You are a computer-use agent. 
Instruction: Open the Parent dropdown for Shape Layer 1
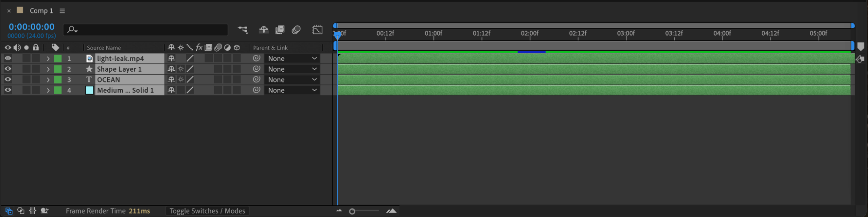(292, 69)
